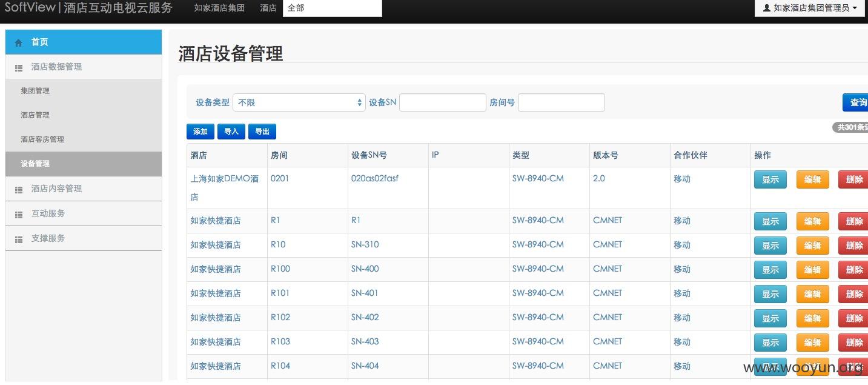This screenshot has height=385, width=868.
Task: Focus the 房间号 input field
Action: (562, 102)
